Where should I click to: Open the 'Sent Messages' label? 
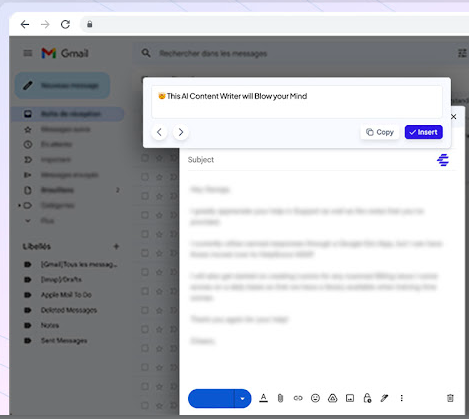click(64, 340)
